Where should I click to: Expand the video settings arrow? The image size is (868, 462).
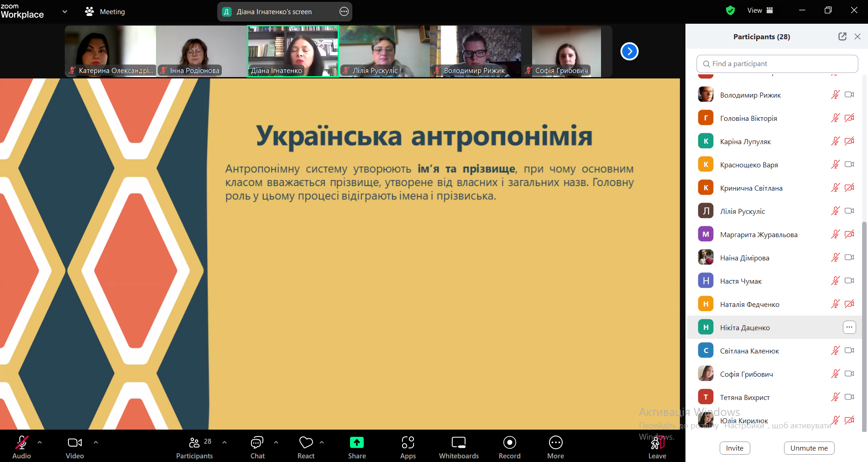(96, 442)
